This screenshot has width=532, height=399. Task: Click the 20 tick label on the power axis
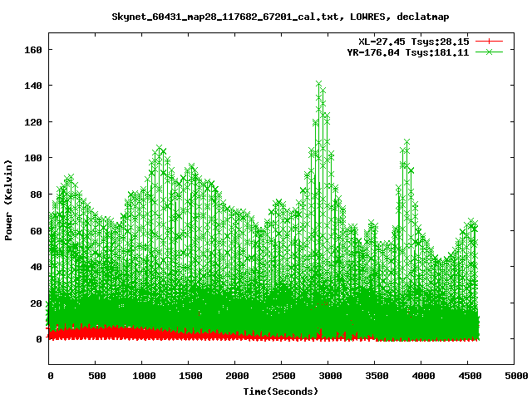coord(36,303)
